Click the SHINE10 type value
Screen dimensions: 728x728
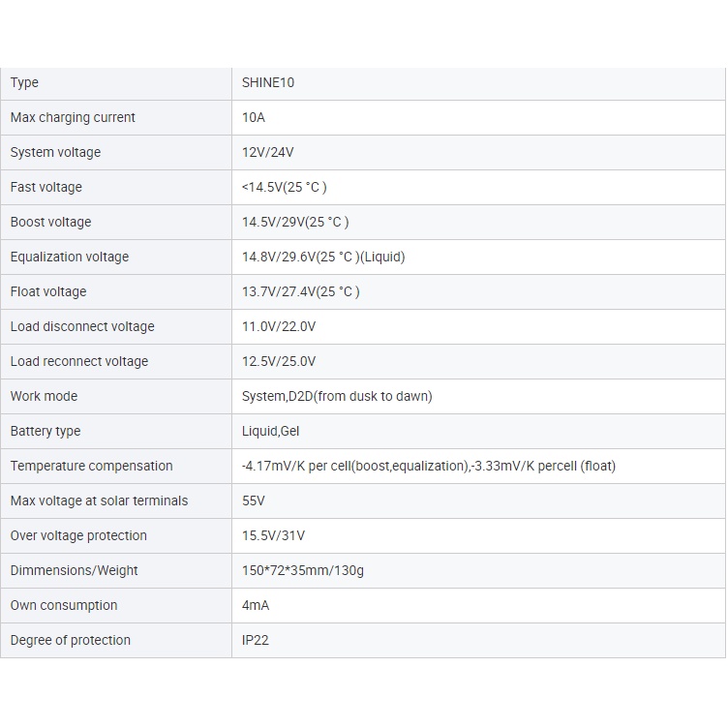(x=268, y=82)
